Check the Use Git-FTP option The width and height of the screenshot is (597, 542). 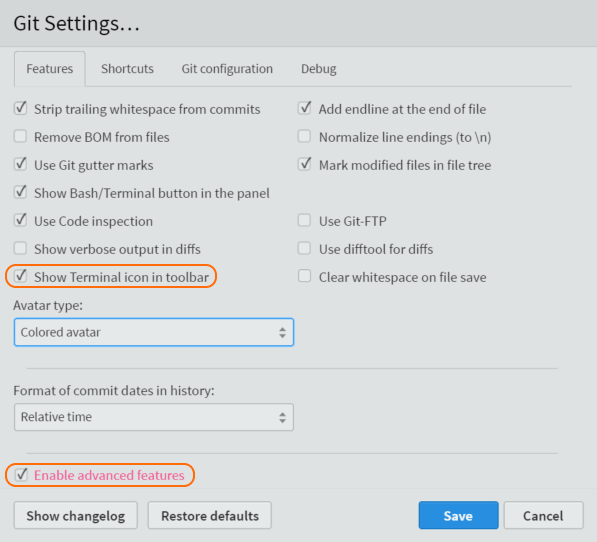(x=304, y=220)
